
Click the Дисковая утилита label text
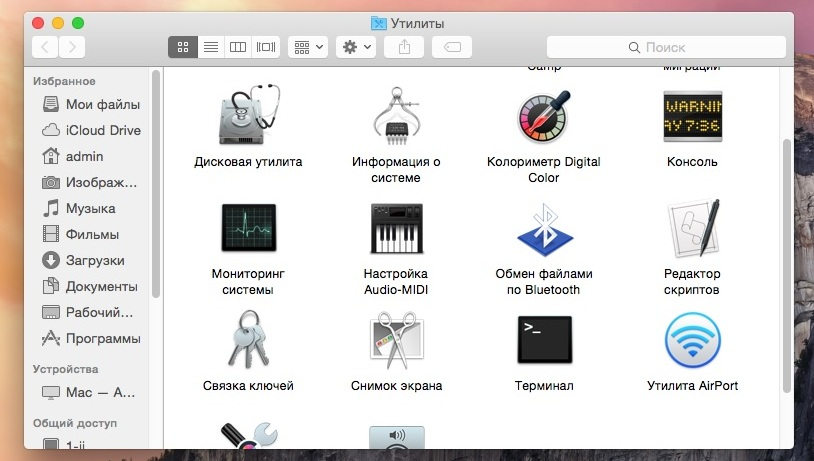coord(248,162)
